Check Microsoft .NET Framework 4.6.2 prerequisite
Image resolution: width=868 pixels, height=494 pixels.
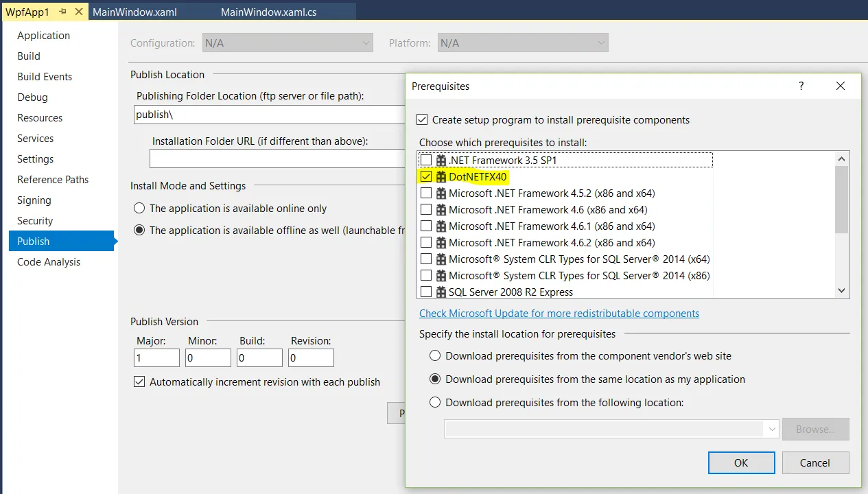(426, 243)
